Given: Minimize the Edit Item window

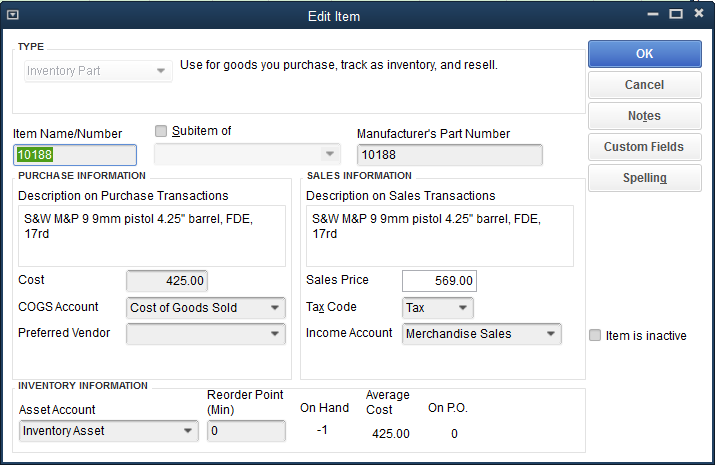Looking at the screenshot, I should [x=653, y=14].
